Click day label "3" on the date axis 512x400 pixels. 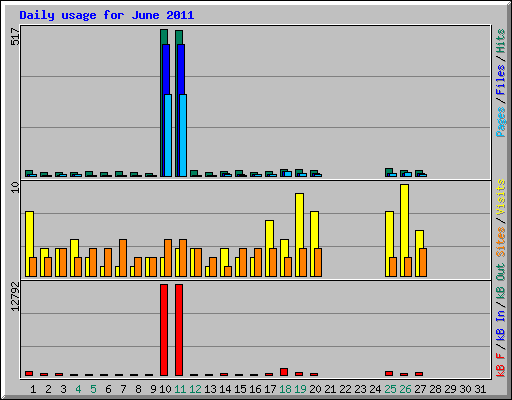(x=63, y=389)
